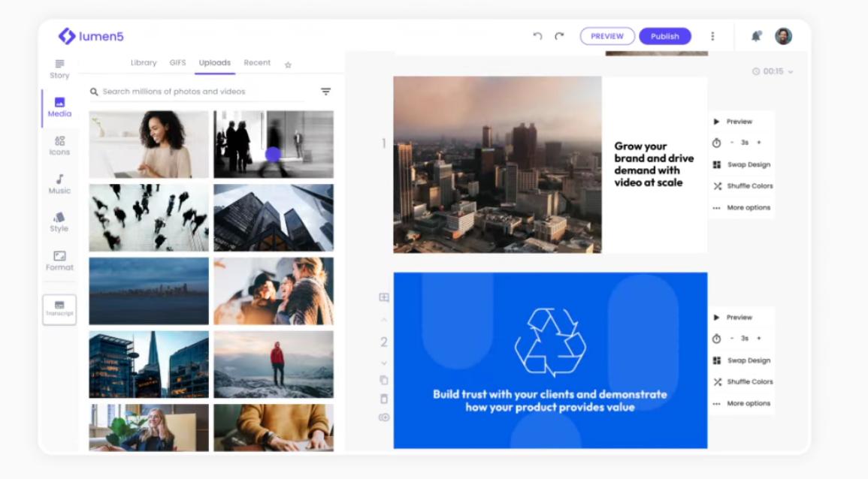Increase scene 1 duration with plus

[758, 143]
